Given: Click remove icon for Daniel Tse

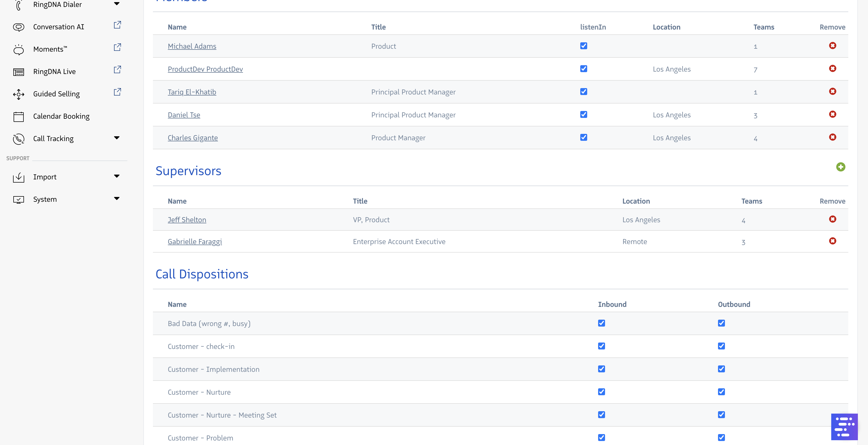Looking at the screenshot, I should point(832,114).
